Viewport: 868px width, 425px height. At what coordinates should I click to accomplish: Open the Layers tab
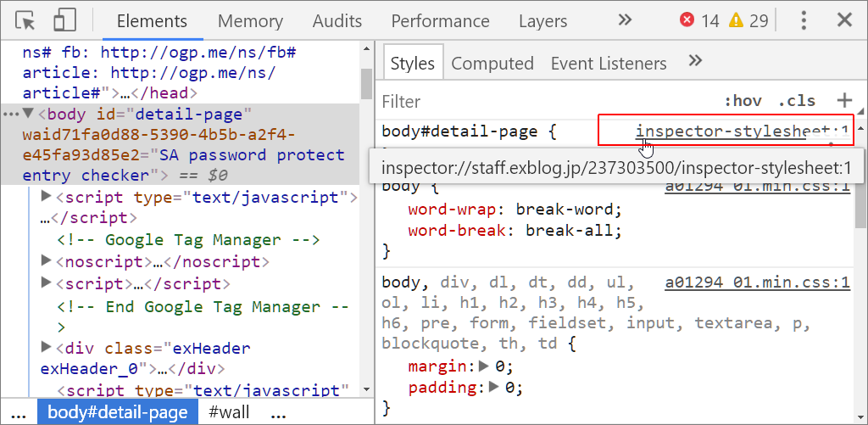543,21
